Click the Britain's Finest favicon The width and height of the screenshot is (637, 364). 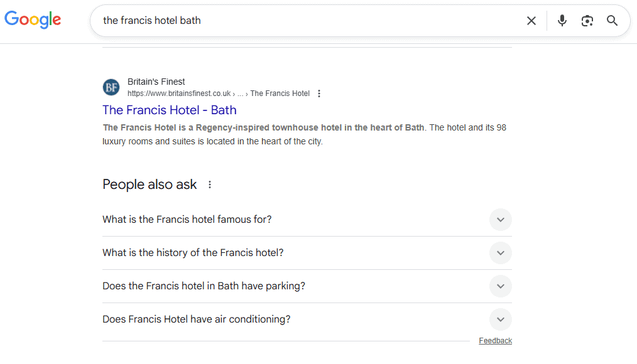(111, 87)
